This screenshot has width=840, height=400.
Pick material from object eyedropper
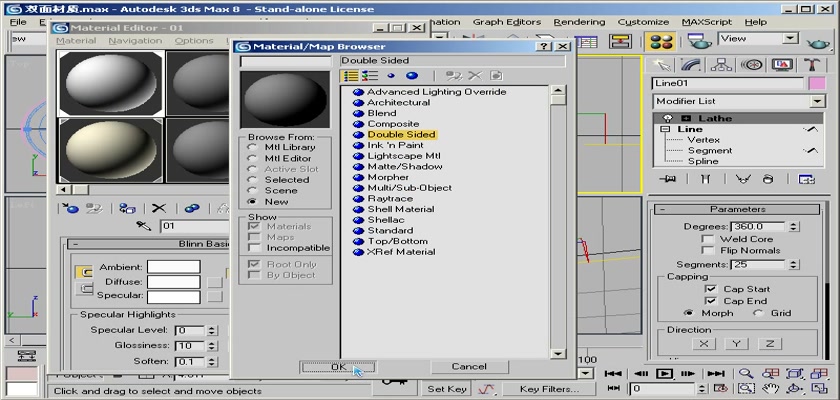[144, 226]
